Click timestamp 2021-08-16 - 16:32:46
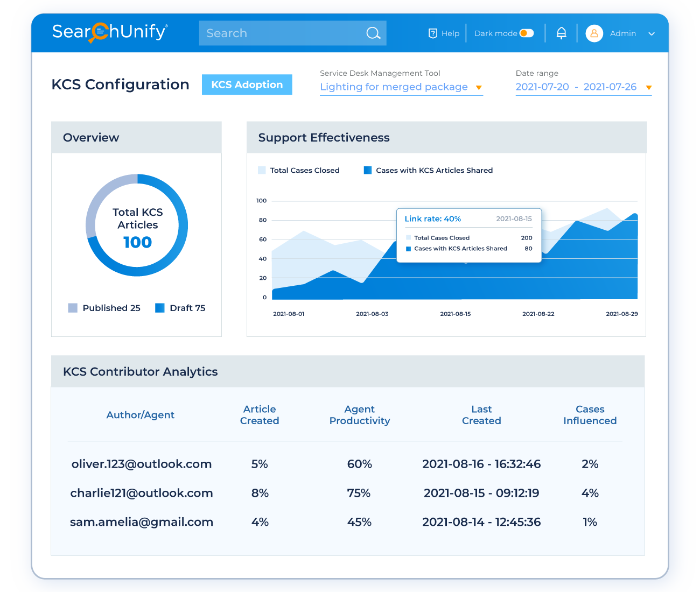Viewport: 700px width, 592px height. [x=481, y=464]
